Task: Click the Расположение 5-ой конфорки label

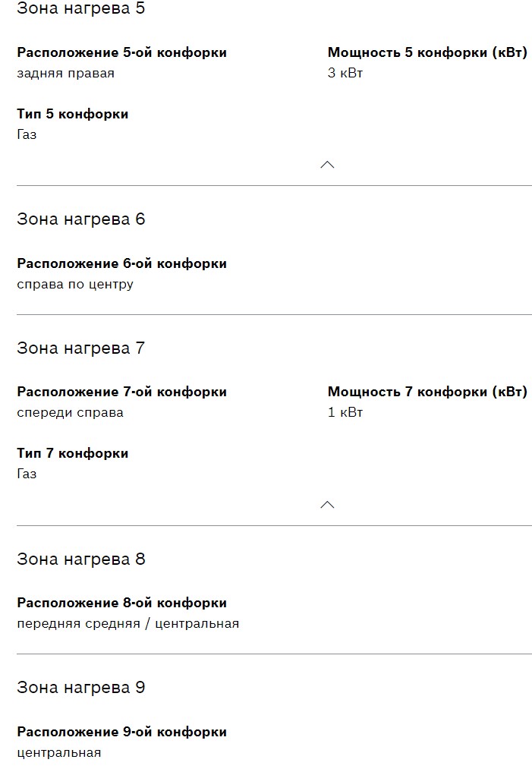Action: (x=121, y=53)
